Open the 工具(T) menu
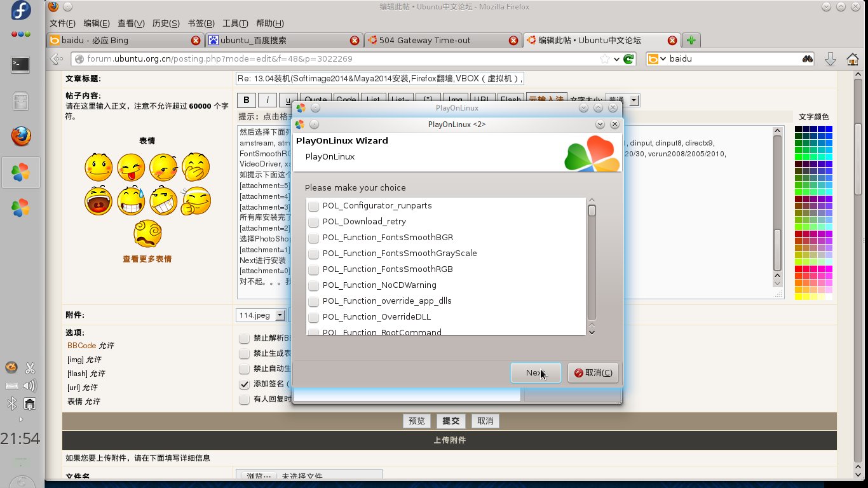The width and height of the screenshot is (868, 488). pyautogui.click(x=235, y=24)
